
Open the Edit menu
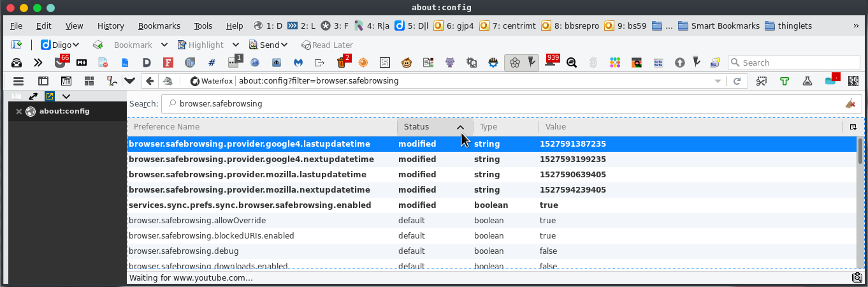pos(43,26)
